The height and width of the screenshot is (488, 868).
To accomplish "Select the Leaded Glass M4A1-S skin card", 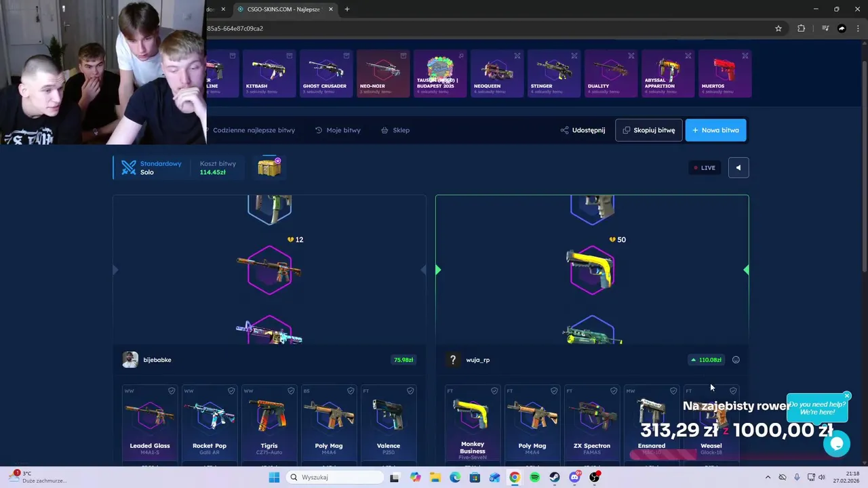I will click(x=150, y=424).
